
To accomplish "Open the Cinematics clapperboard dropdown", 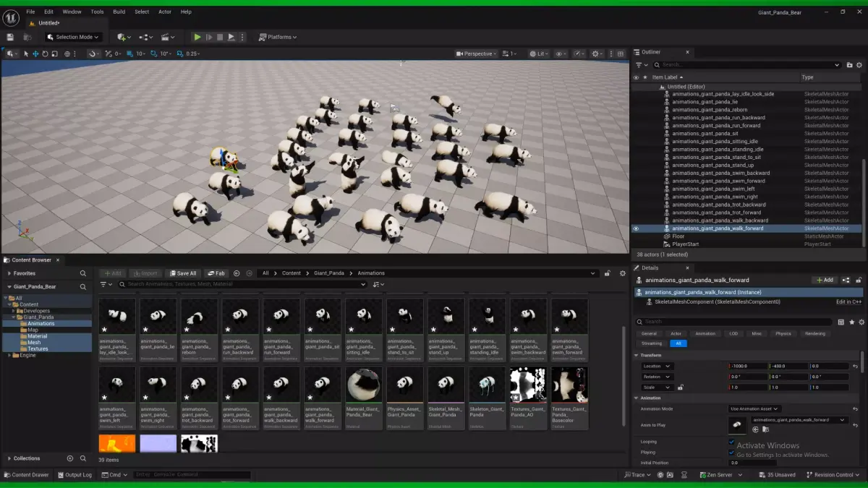I will tap(169, 37).
